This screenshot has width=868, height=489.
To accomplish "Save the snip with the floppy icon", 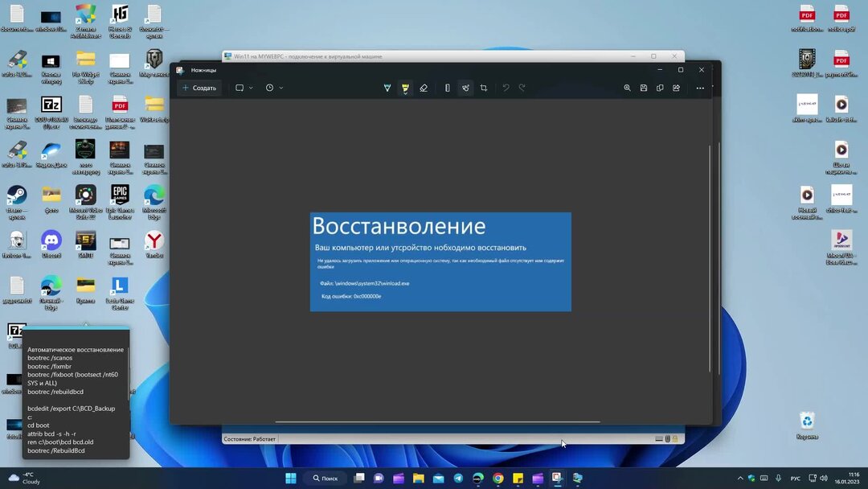I will 643,88.
